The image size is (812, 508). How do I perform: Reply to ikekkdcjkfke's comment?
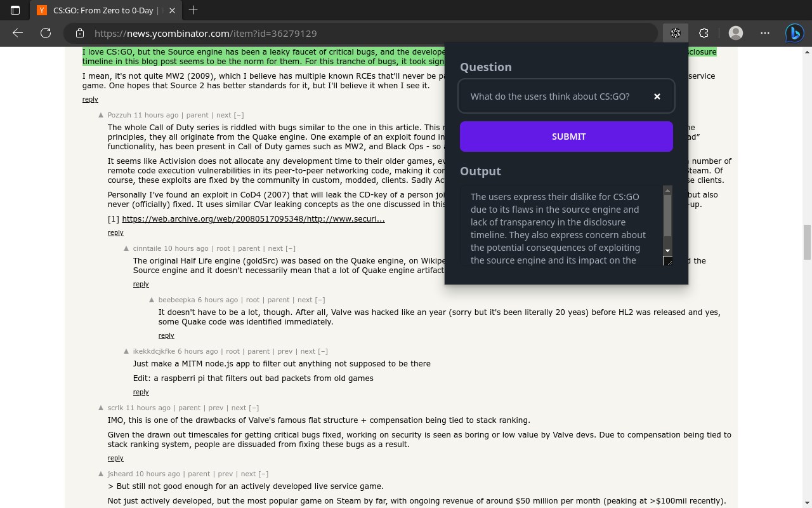141,392
